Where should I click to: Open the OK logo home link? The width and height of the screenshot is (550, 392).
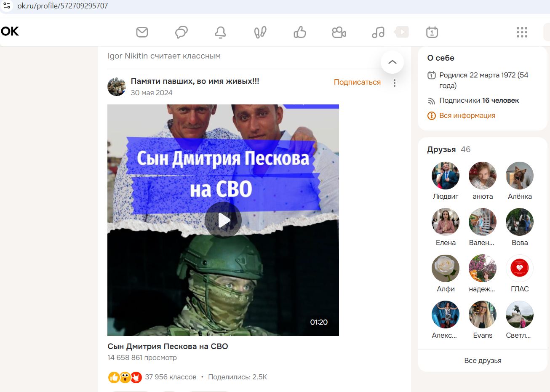(x=10, y=32)
